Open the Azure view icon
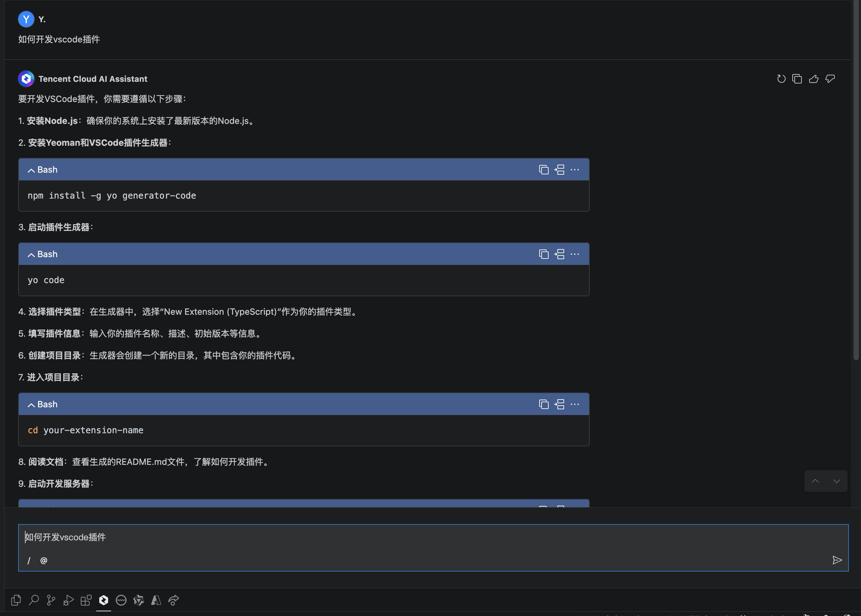Screen dimensions: 861x616 coord(156,600)
